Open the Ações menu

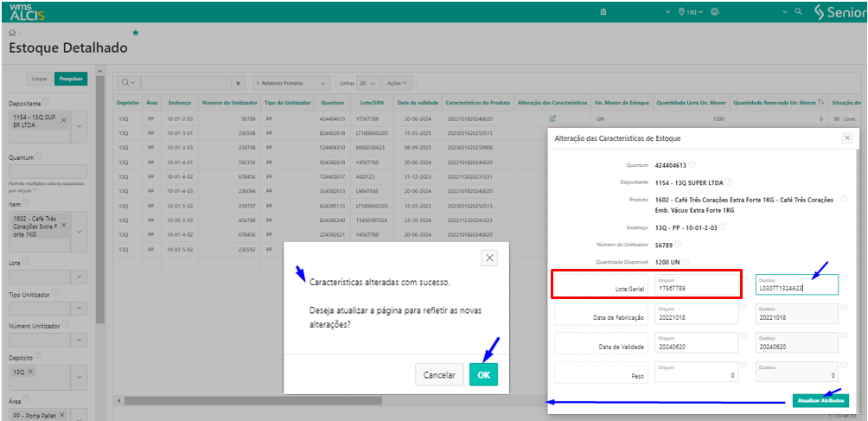click(x=398, y=83)
